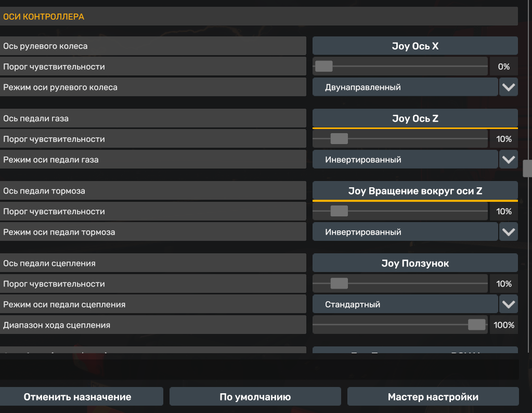This screenshot has height=413, width=532.
Task: Click clutch travel range slider handle
Action: tap(476, 325)
